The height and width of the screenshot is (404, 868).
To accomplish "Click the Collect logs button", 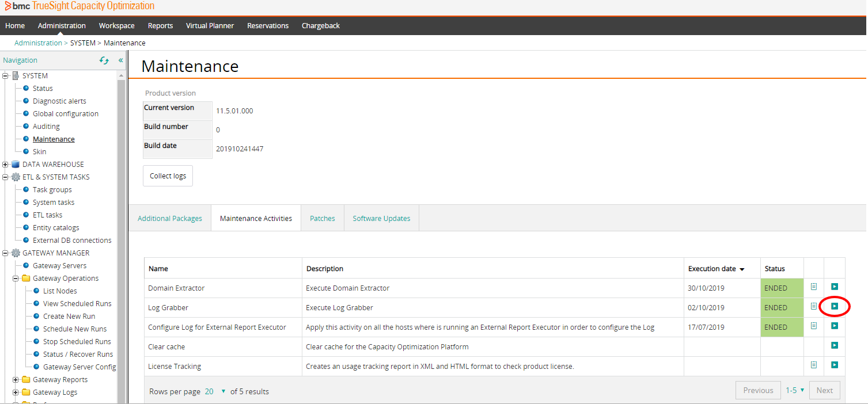I will [168, 176].
